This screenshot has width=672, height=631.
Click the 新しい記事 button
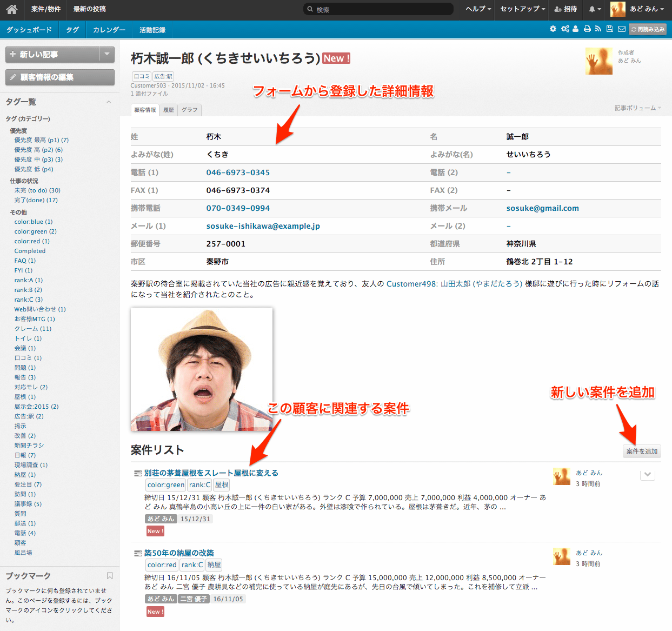coord(52,54)
